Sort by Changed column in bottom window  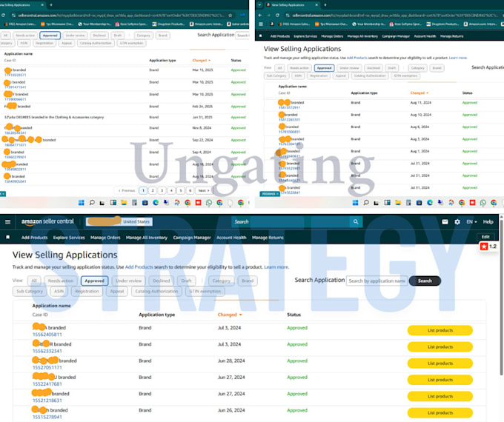pos(230,315)
